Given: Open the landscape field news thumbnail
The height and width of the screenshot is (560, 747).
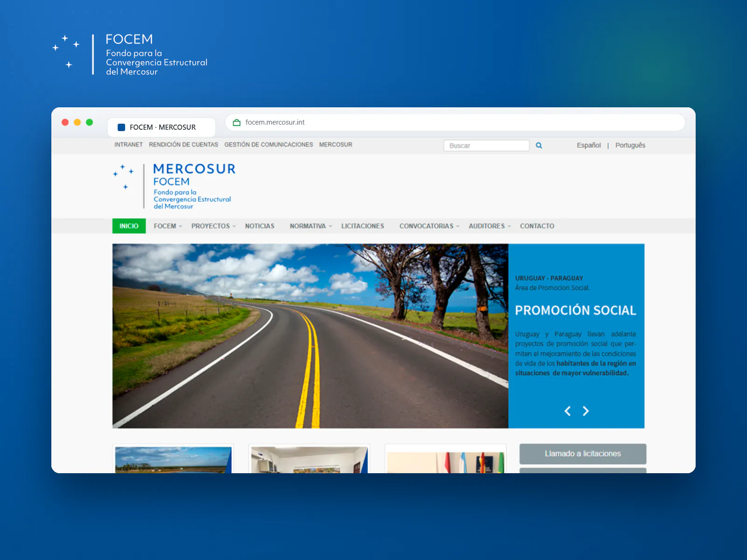Looking at the screenshot, I should coord(173,459).
